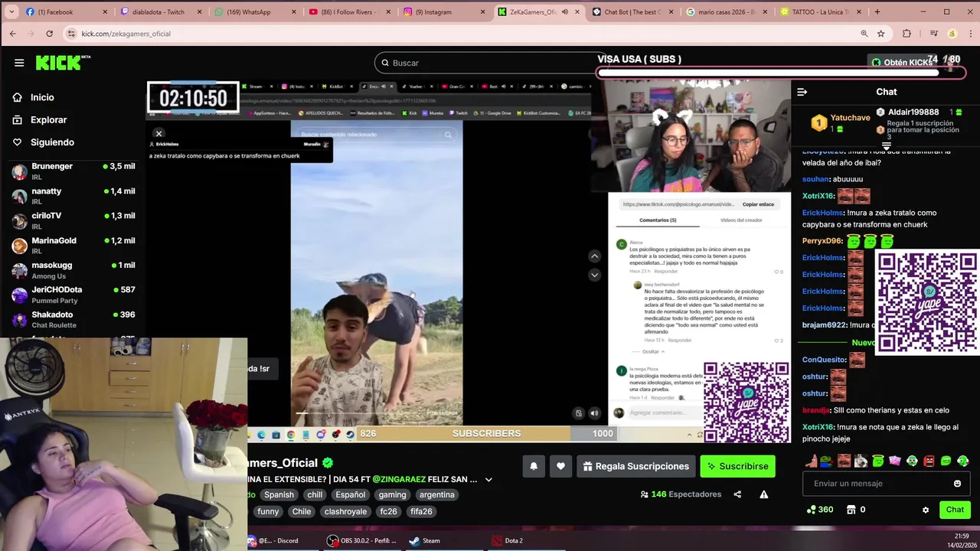Open Explorar in the sidebar
980x551 pixels.
[48, 119]
